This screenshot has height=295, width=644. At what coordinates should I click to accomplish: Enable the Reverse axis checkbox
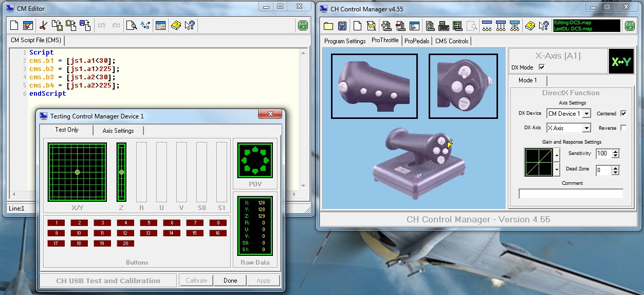623,128
